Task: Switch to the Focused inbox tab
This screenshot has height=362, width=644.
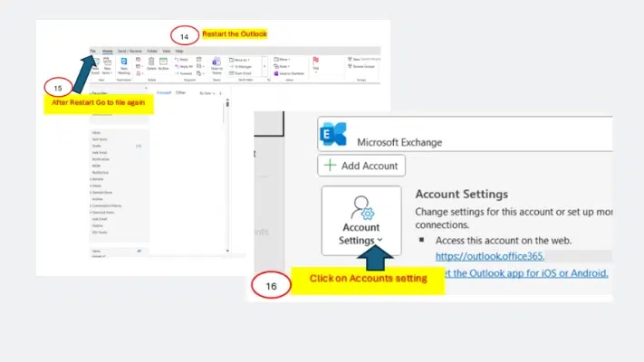Action: click(164, 92)
